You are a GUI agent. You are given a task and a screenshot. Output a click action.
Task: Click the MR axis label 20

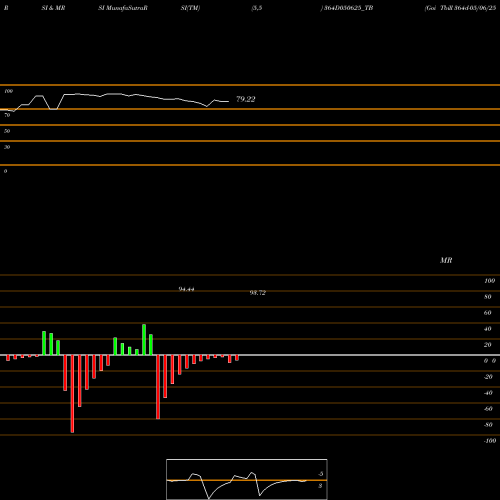point(488,345)
